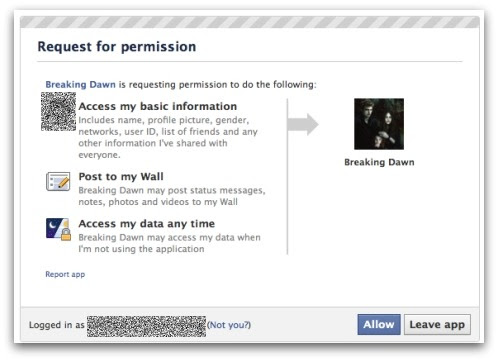Click the Request for permission title
Screen dimensions: 498x361
pos(117,47)
